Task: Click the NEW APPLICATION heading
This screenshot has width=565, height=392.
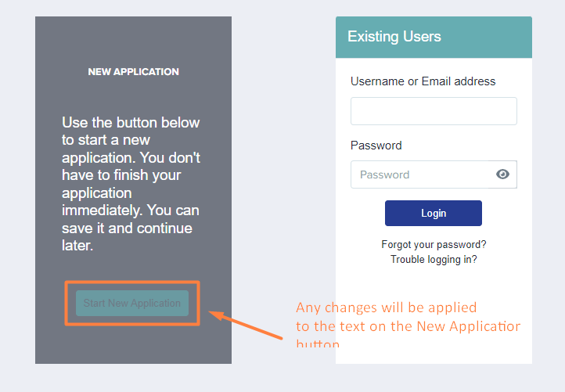Action: pyautogui.click(x=133, y=72)
